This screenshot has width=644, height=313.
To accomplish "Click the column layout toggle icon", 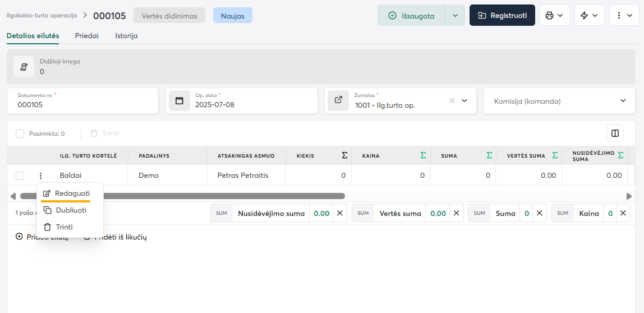I will [615, 133].
